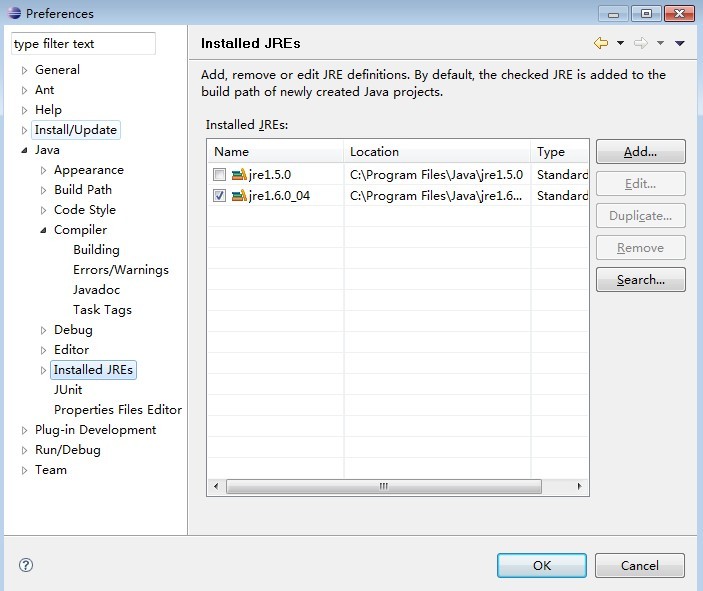Expand the Install/Update tree node
Screen dimensions: 703x591
[x=24, y=130]
